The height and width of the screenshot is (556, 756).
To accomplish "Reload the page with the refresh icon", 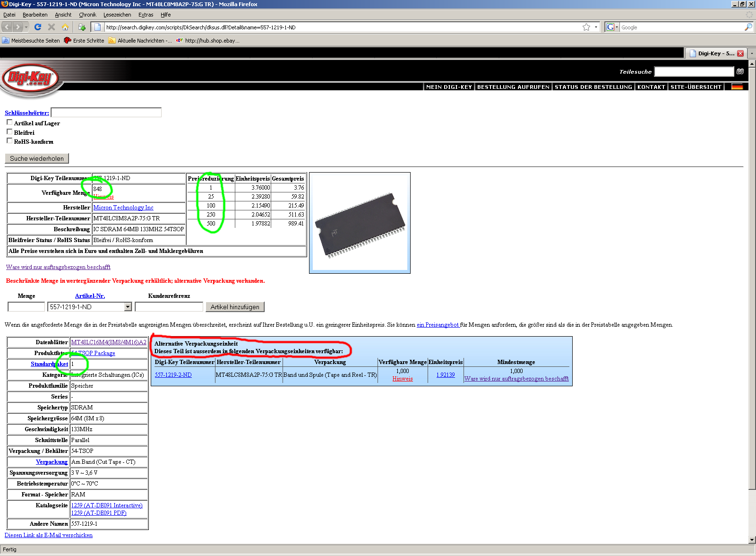I will click(x=38, y=27).
